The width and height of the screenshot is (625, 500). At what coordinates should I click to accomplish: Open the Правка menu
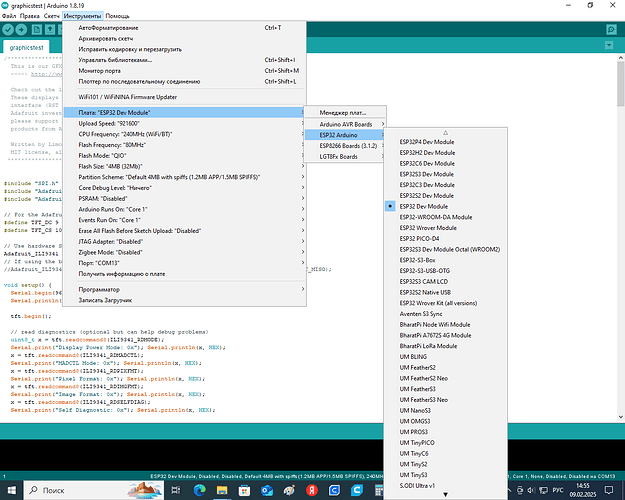pos(29,16)
